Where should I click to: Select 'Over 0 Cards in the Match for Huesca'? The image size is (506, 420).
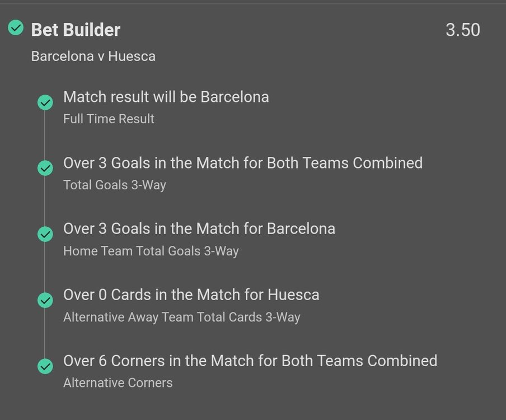[x=191, y=295]
